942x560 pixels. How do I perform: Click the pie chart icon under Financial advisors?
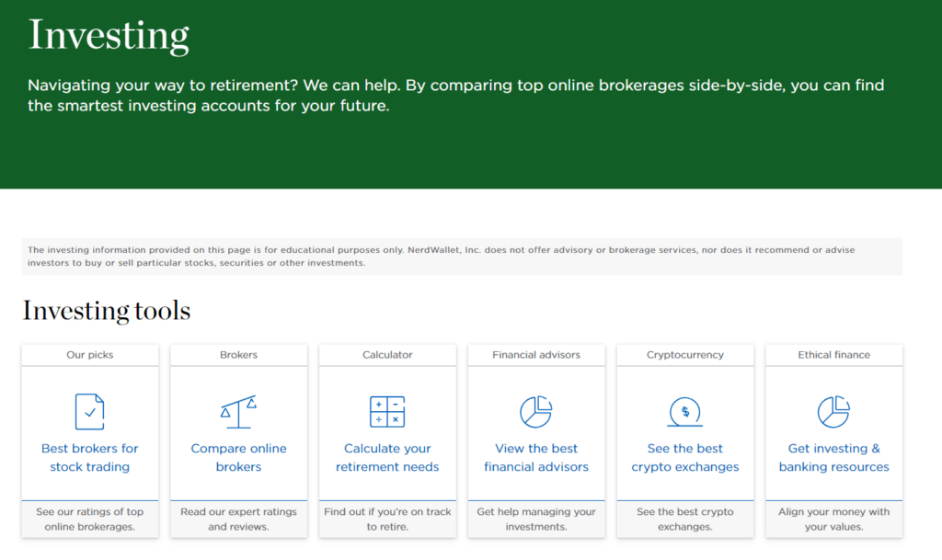click(536, 411)
